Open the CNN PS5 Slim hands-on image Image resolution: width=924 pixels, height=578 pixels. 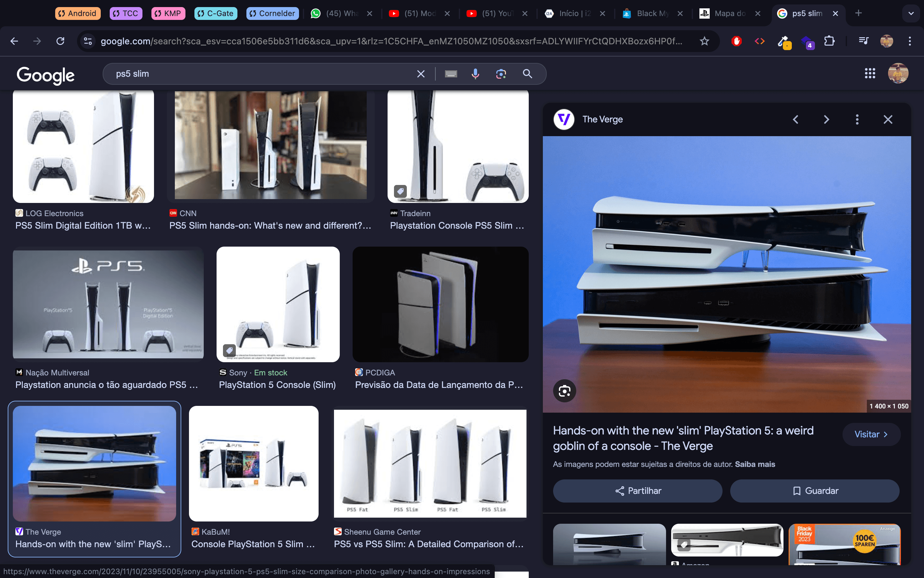(x=270, y=145)
